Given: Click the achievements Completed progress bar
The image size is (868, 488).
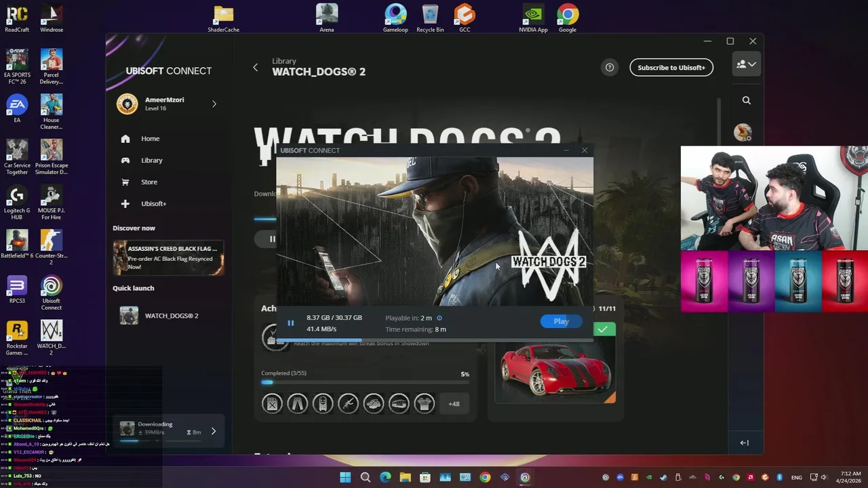Looking at the screenshot, I should pos(365,382).
